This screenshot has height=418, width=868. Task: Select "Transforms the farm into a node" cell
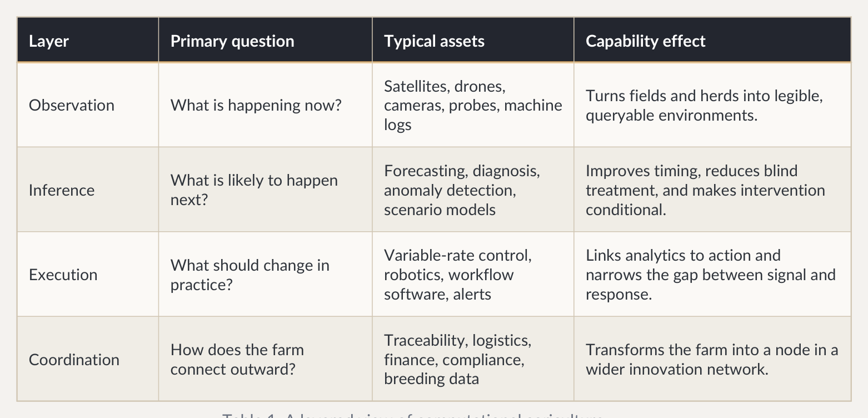(711, 360)
